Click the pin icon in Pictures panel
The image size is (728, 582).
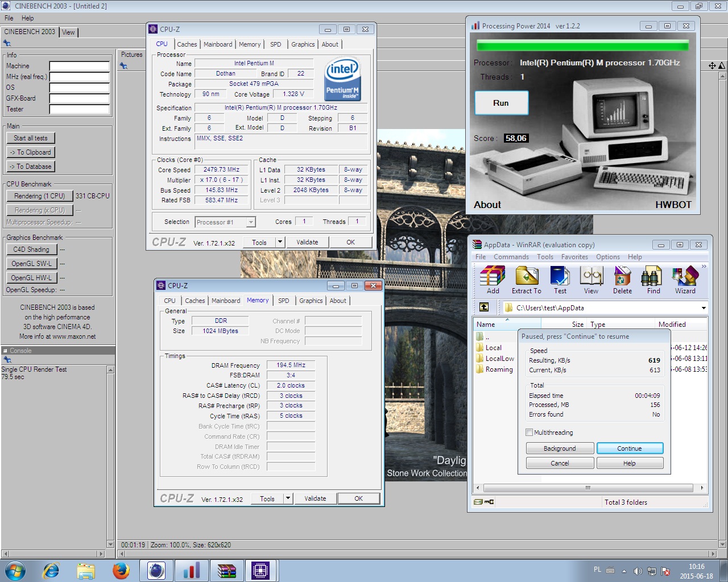tap(123, 66)
